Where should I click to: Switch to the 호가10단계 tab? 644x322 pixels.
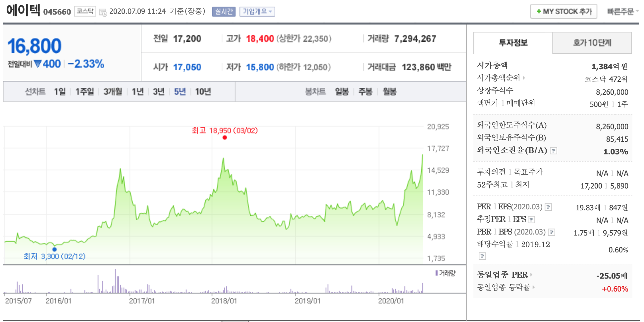592,43
